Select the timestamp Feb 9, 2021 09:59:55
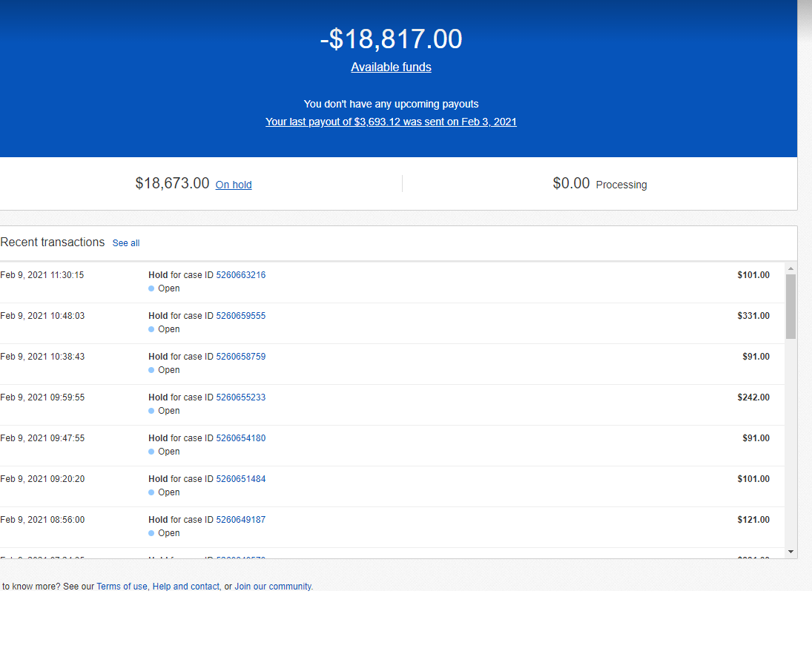The width and height of the screenshot is (812, 657). coord(42,397)
